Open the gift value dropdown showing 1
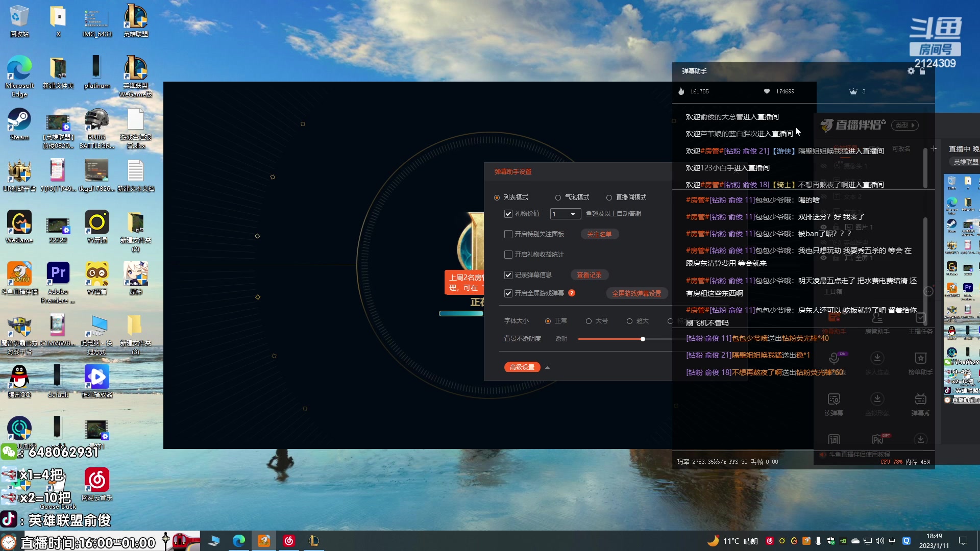980x551 pixels. [x=566, y=214]
